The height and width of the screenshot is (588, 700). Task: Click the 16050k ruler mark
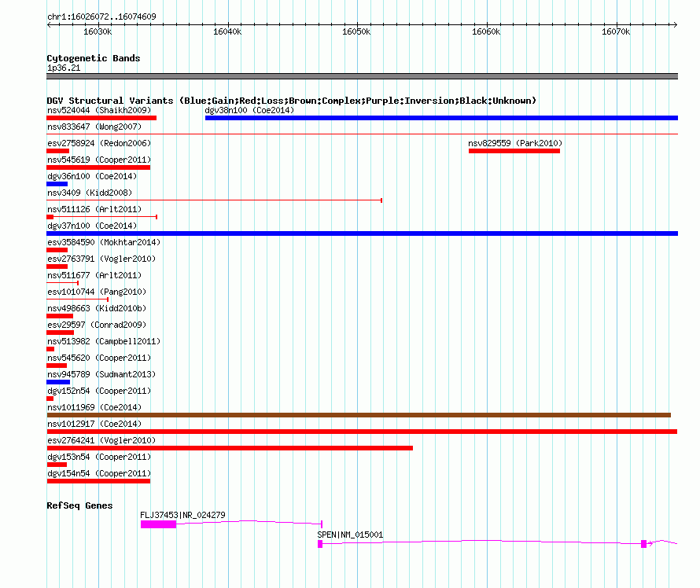tap(356, 31)
